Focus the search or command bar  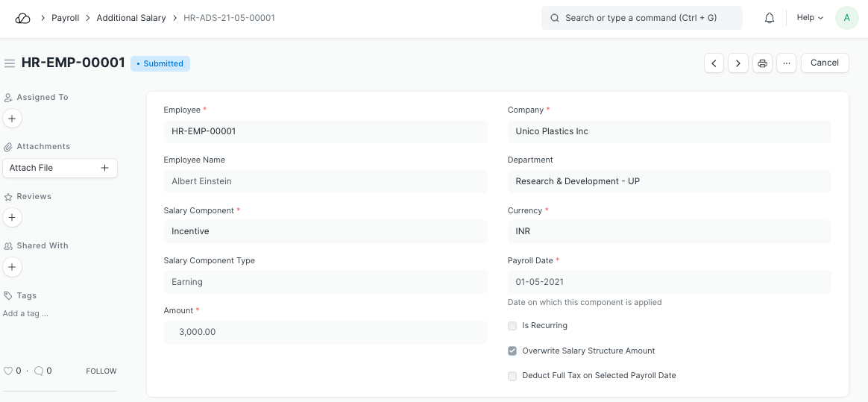pyautogui.click(x=641, y=18)
